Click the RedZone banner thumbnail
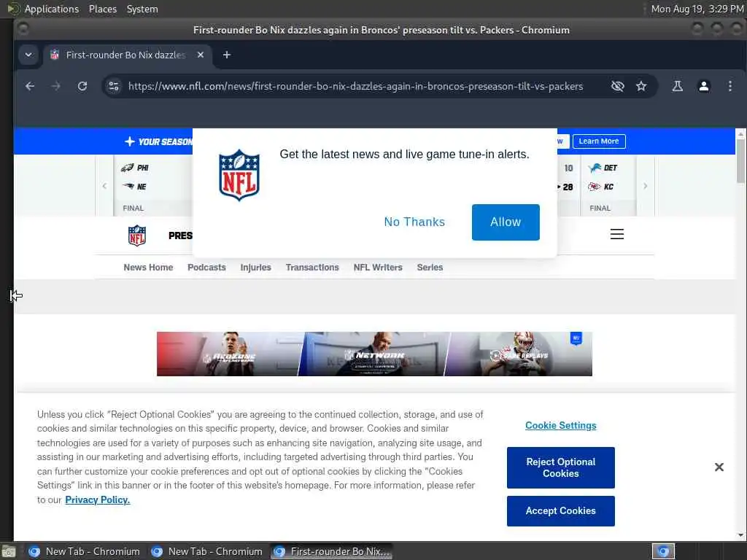The width and height of the screenshot is (747, 560). click(229, 354)
